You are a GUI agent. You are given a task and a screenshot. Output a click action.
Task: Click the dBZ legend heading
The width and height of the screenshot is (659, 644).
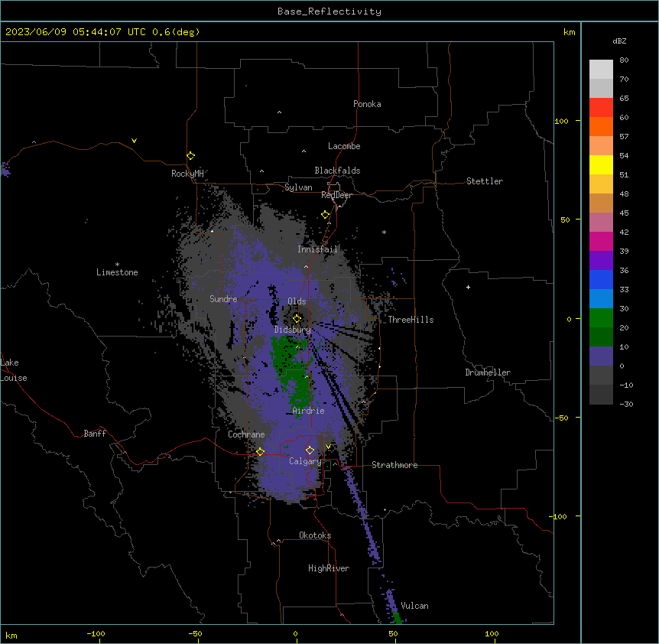point(619,41)
